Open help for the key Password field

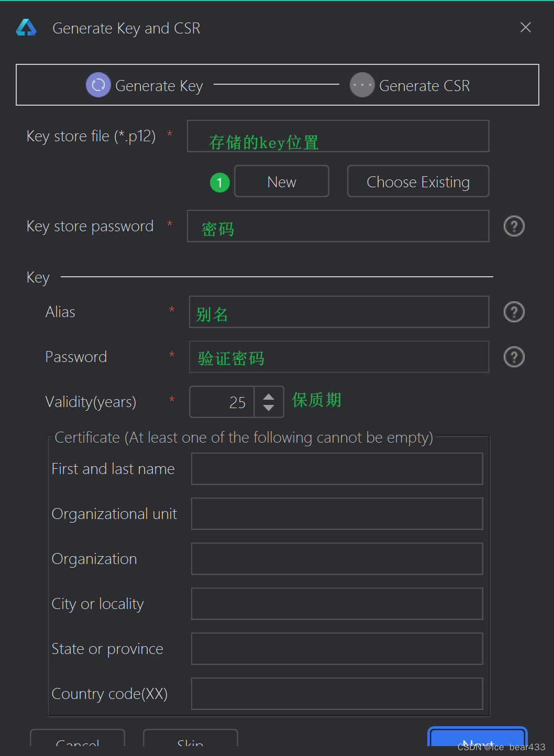click(514, 357)
